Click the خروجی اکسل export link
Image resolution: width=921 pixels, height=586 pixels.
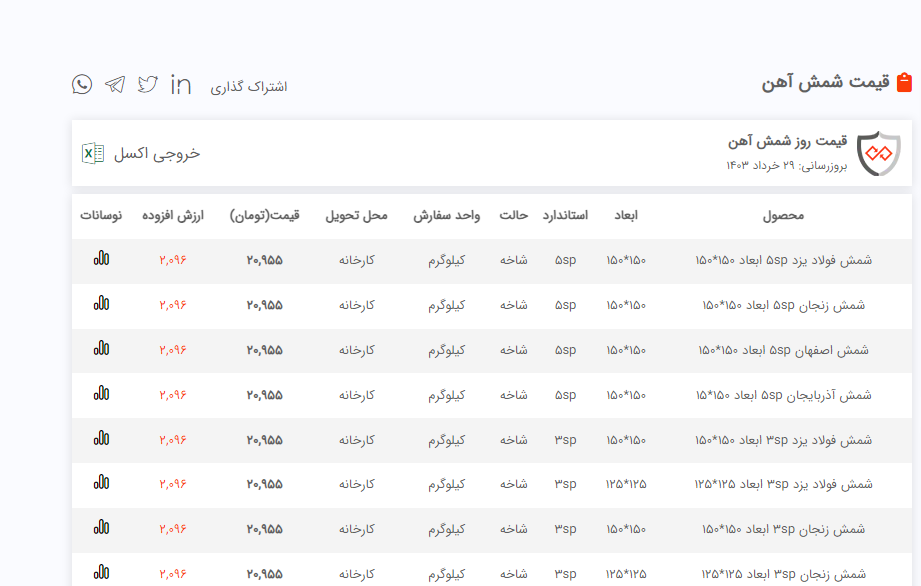pos(157,153)
